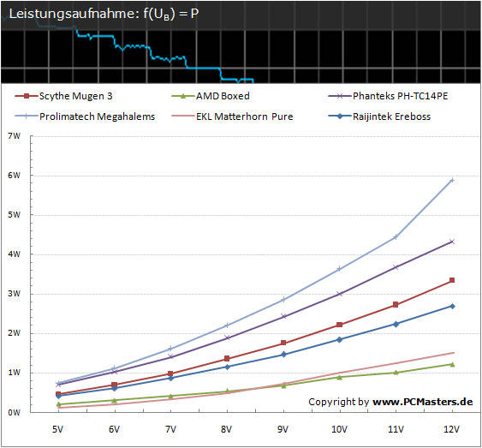
Task: Click the Phanteks PH-TC14PE legend label
Action: pos(400,96)
